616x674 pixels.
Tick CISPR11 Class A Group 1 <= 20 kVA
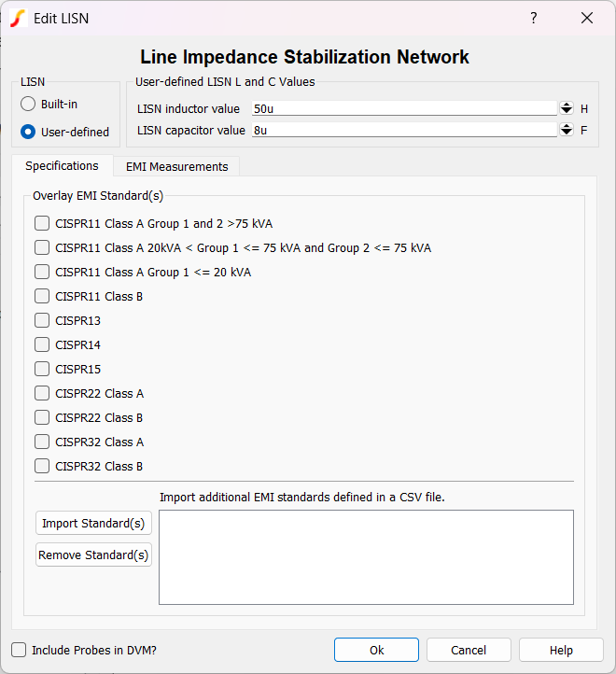coord(42,272)
